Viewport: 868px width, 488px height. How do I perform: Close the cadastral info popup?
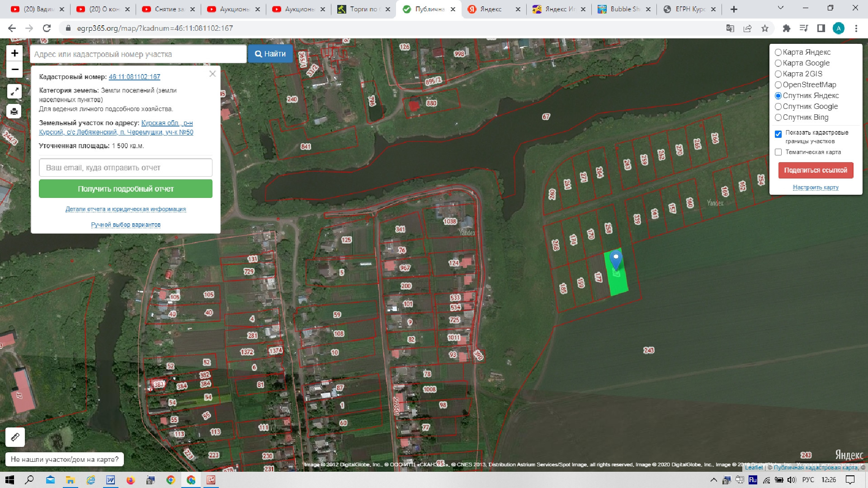tap(212, 74)
